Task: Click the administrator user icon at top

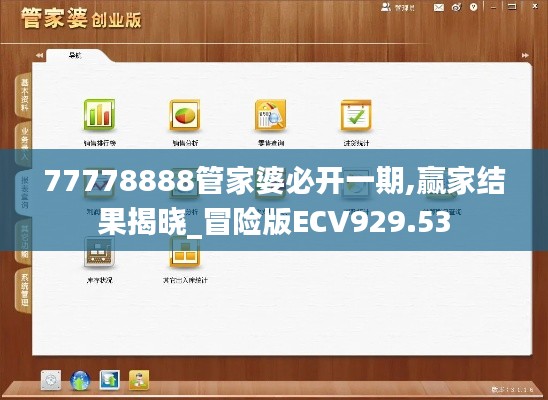Action: coord(385,7)
